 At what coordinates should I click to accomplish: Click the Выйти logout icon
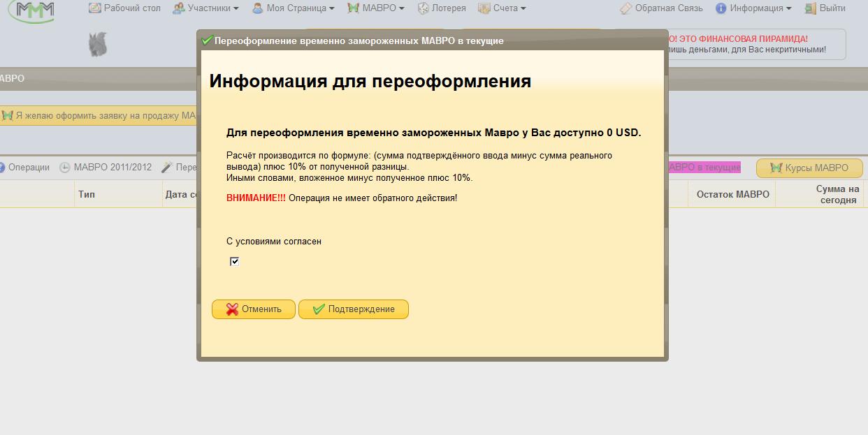pos(811,8)
